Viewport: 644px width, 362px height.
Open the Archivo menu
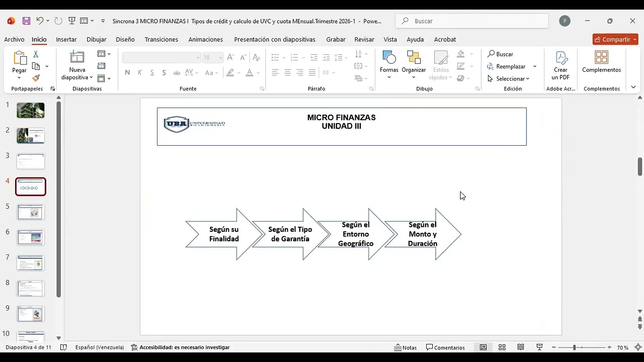(x=14, y=39)
